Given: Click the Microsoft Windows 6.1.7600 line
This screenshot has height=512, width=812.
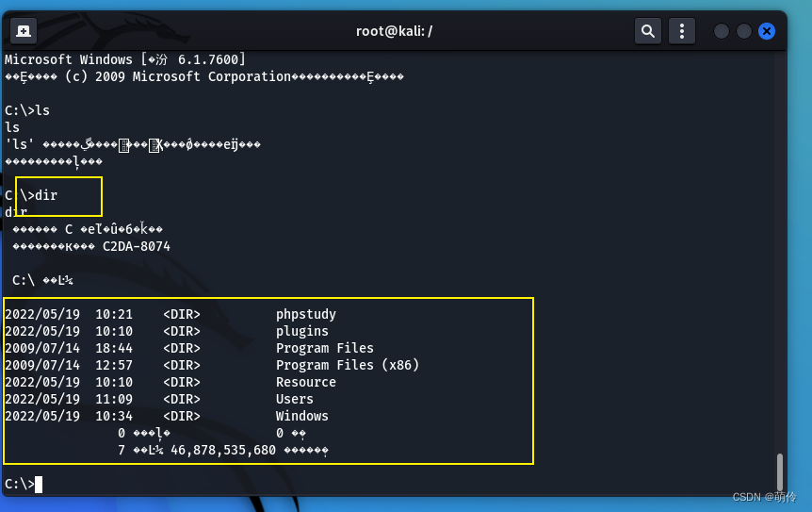Looking at the screenshot, I should tap(124, 59).
